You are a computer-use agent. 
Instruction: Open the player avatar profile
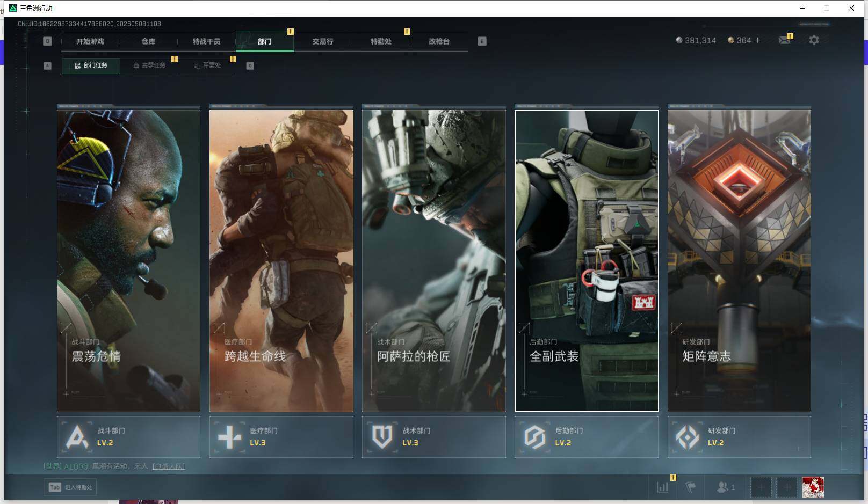coord(813,487)
